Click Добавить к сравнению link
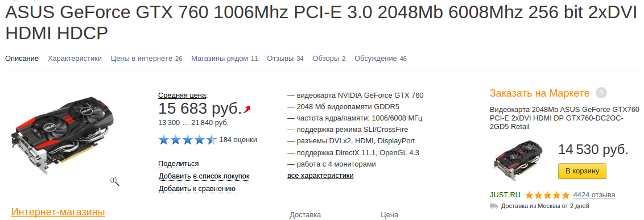644x220 pixels. (197, 189)
